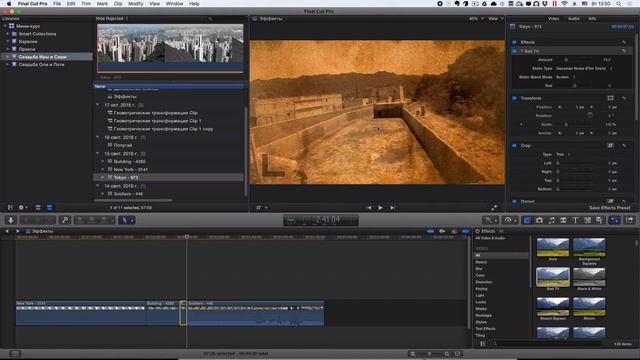The image size is (640, 360).
Task: Jump to next edit in viewer
Action: (392, 208)
